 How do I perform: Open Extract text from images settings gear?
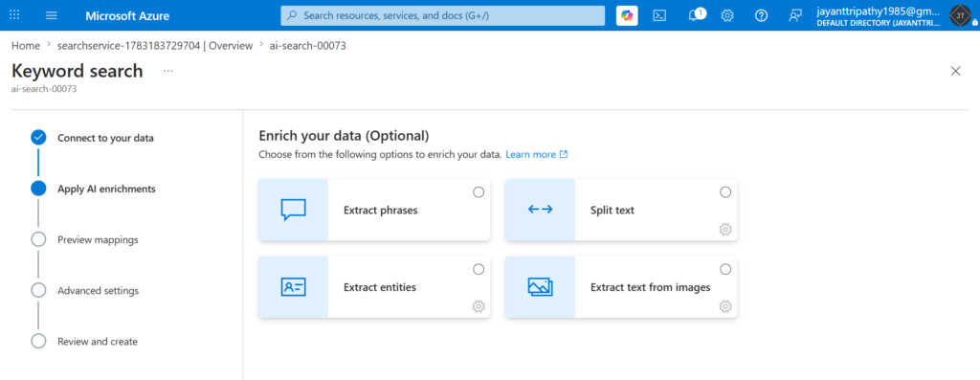(x=725, y=306)
